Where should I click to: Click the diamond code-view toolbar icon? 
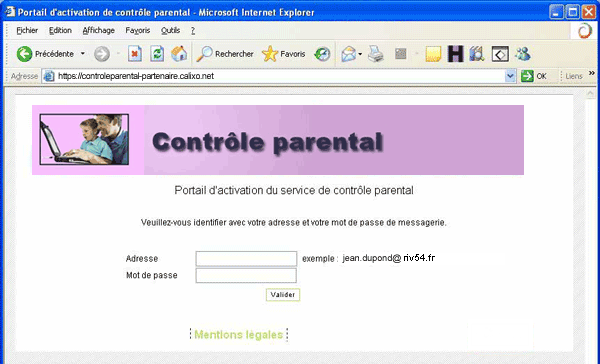[500, 54]
